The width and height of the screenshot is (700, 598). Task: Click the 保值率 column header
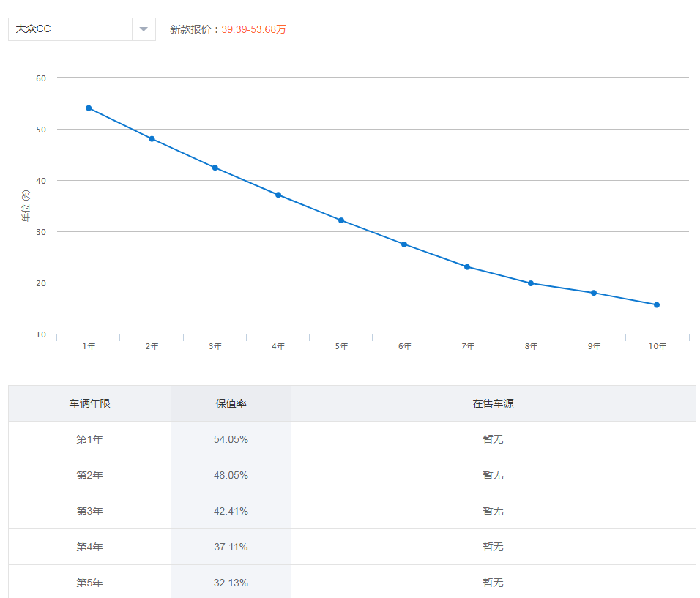click(x=231, y=403)
